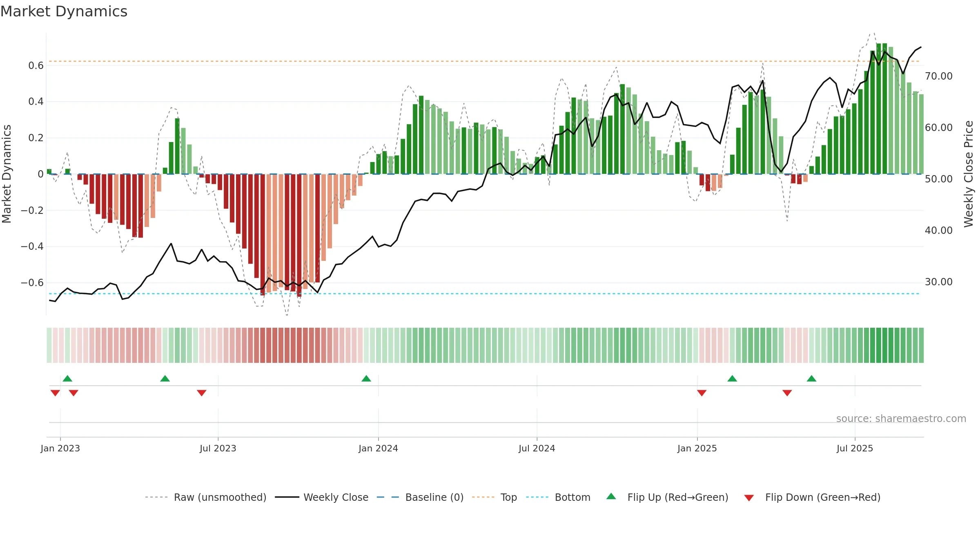Click the Market Dynamics vertical axis title
980x551 pixels.
click(x=7, y=174)
